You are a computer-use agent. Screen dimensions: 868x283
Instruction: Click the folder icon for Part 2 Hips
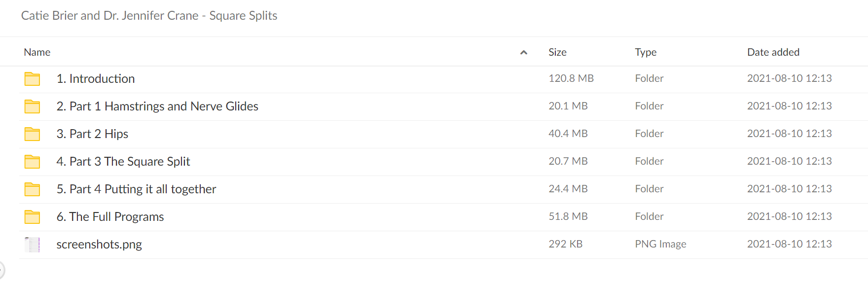32,134
